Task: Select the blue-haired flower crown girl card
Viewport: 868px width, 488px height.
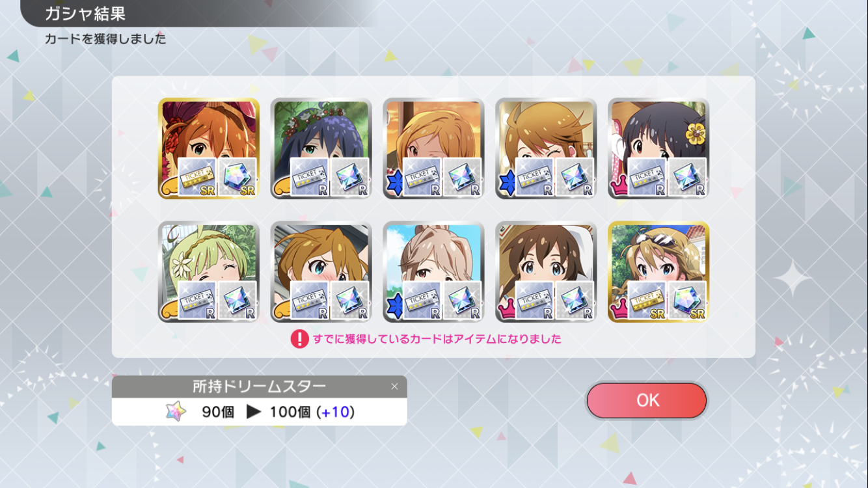Action: coord(321,148)
